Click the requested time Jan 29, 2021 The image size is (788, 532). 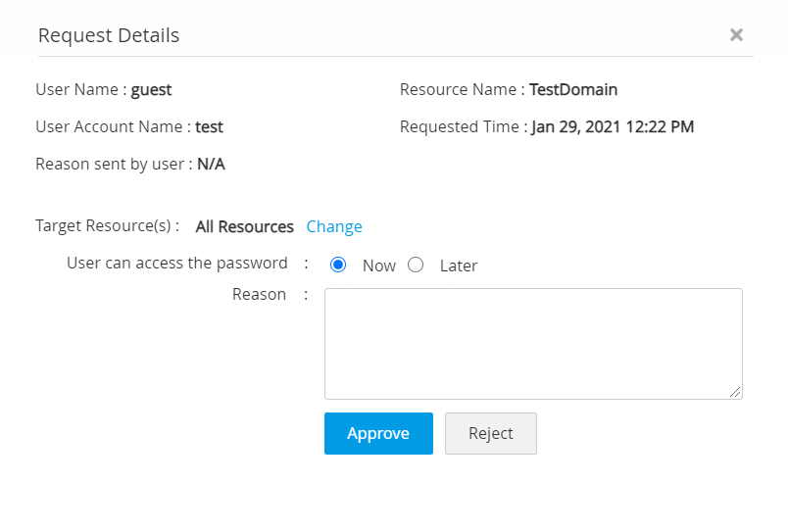coord(613,126)
